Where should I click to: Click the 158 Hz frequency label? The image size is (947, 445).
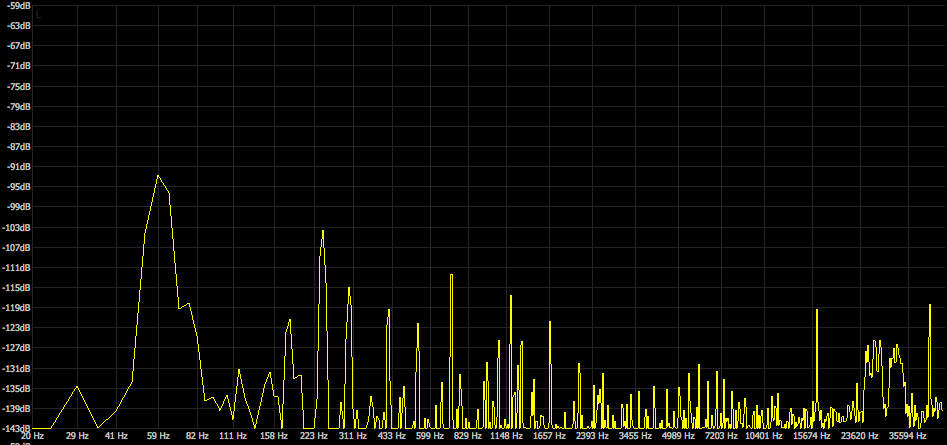(x=275, y=435)
